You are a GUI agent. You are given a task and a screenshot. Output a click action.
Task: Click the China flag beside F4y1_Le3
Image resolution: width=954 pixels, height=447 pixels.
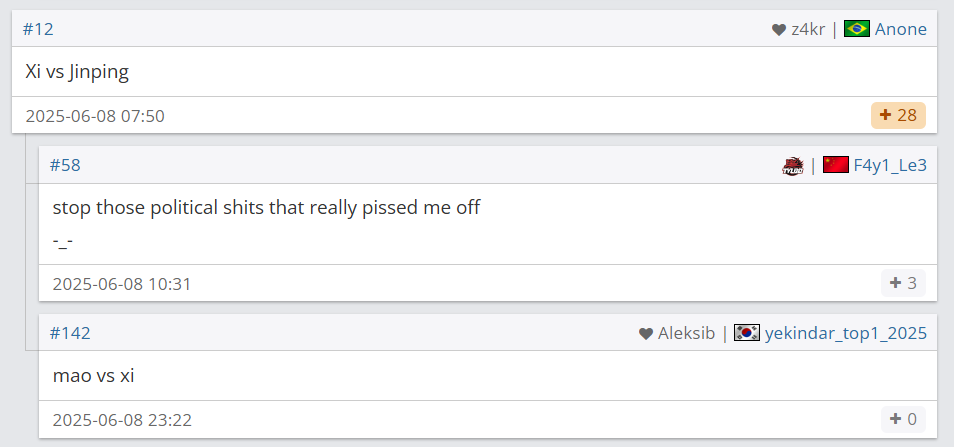point(836,165)
